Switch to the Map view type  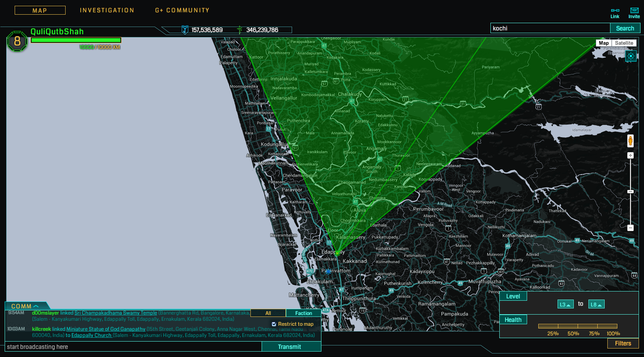pos(604,43)
